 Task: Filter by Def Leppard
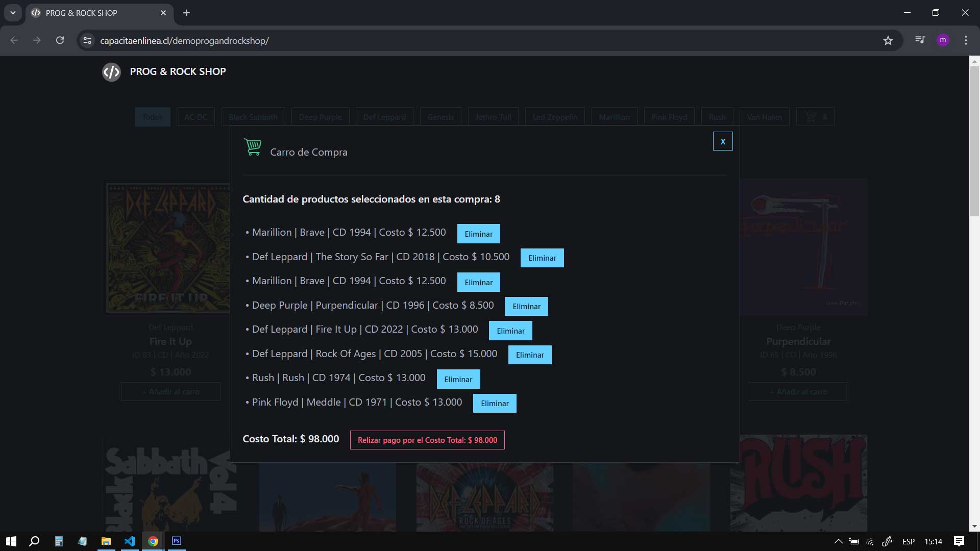pos(385,117)
